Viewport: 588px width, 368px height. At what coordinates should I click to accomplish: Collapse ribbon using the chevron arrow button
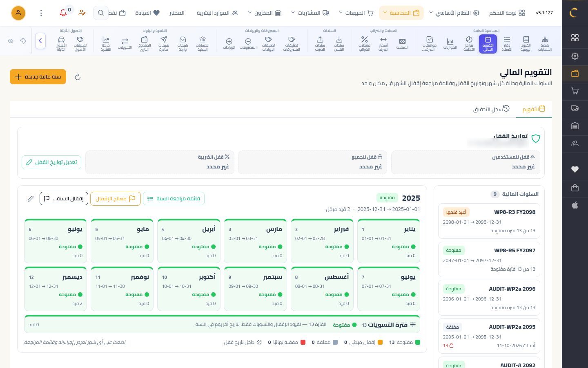click(40, 41)
